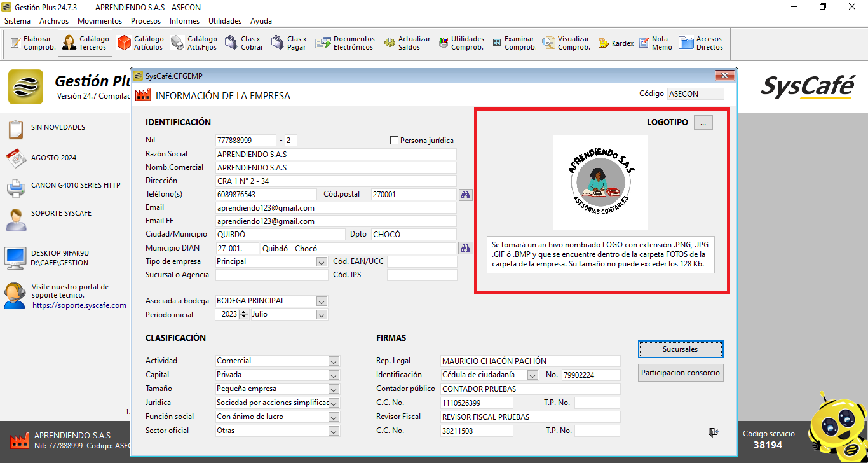Screen dimensions: 868x463
Task: Expand the Tipo de empresa dropdown
Action: point(322,261)
